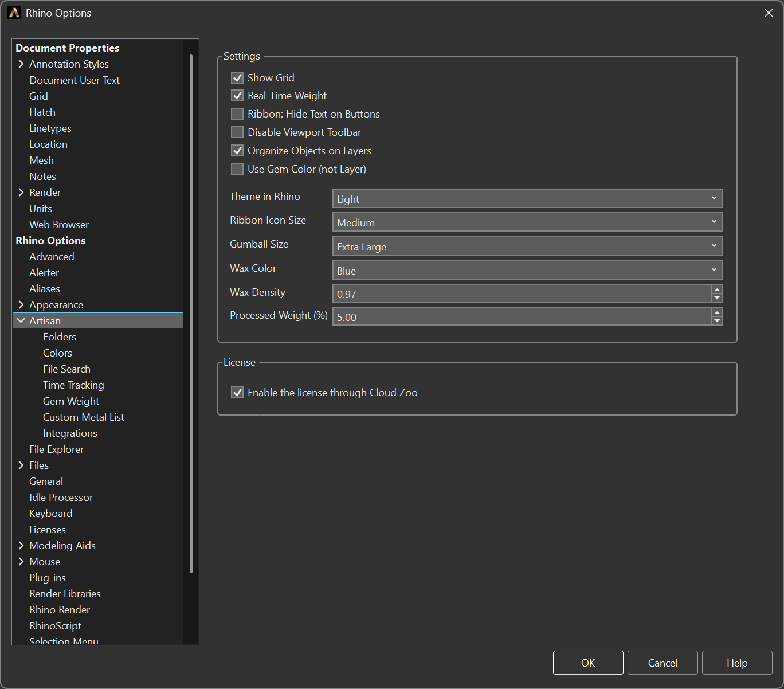Check Disable Viewport Toolbar option

tap(237, 132)
